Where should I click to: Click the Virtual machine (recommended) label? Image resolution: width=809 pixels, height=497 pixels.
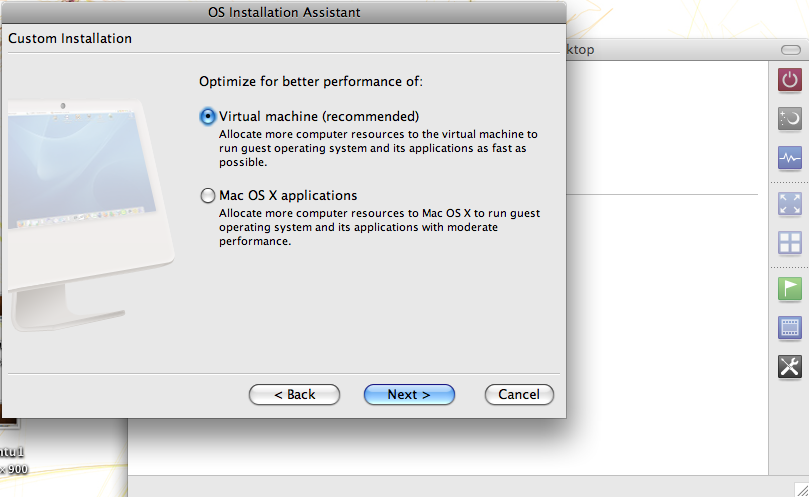tap(319, 117)
